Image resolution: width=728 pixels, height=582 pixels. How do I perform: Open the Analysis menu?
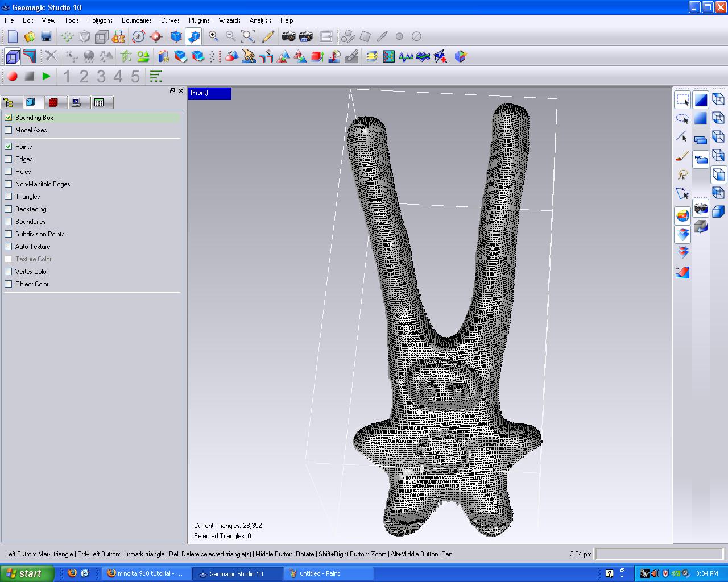point(260,20)
